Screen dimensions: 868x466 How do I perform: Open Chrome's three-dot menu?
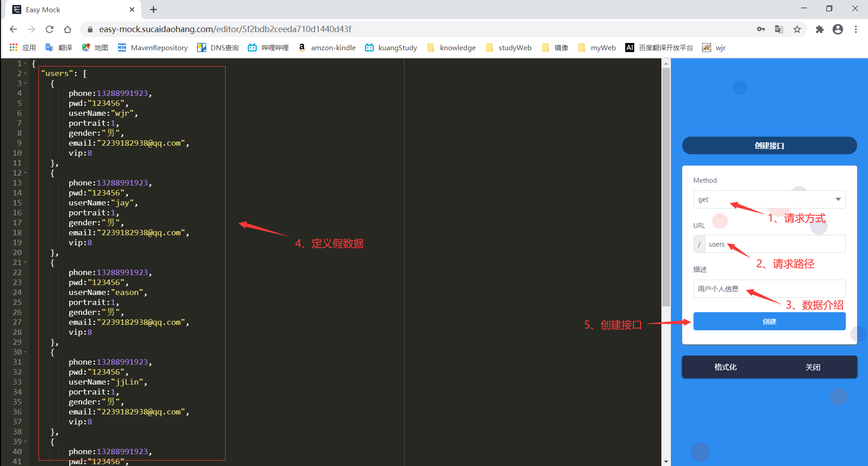[856, 29]
